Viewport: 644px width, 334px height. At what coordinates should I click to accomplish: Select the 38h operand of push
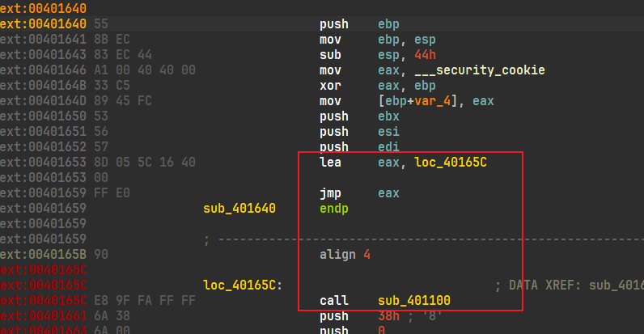(387, 316)
